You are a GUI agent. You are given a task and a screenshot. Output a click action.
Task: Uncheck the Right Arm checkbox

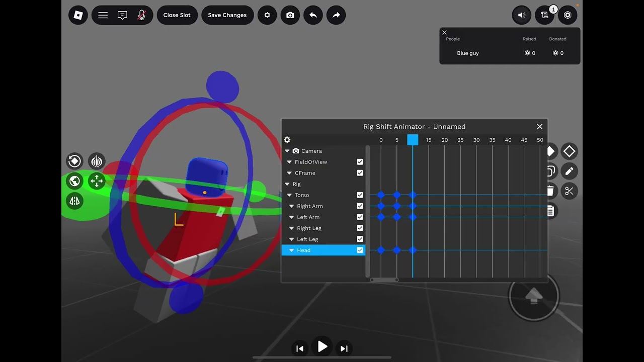click(x=360, y=206)
